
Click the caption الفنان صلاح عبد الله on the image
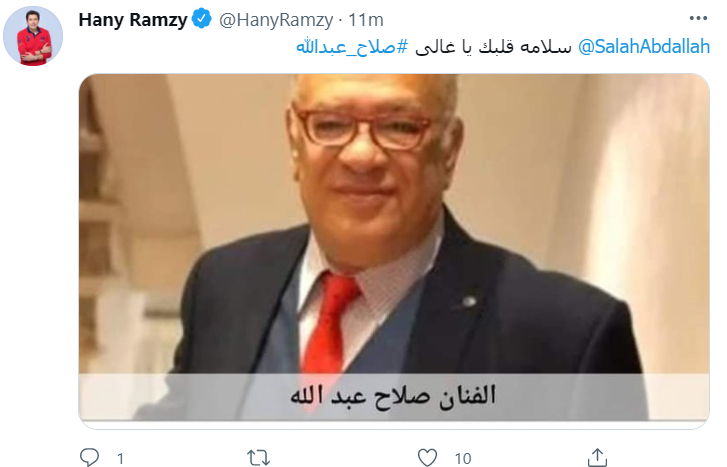pyautogui.click(x=393, y=397)
